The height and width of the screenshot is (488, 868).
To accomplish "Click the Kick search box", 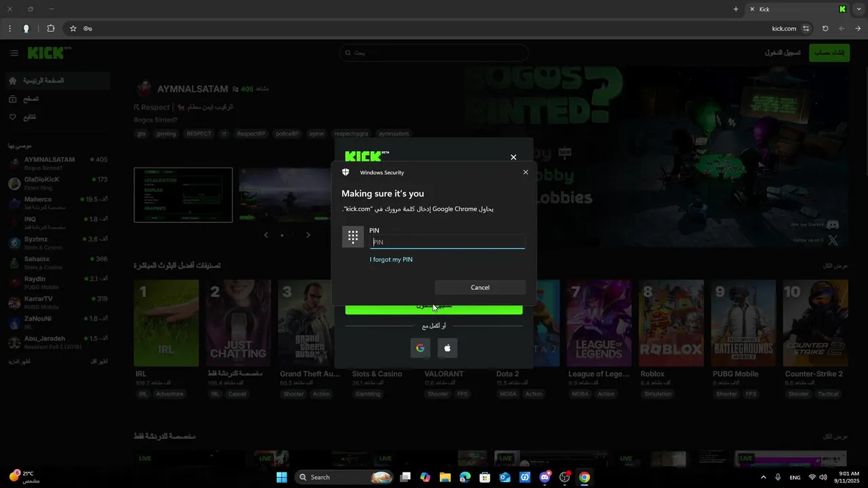I will click(434, 53).
